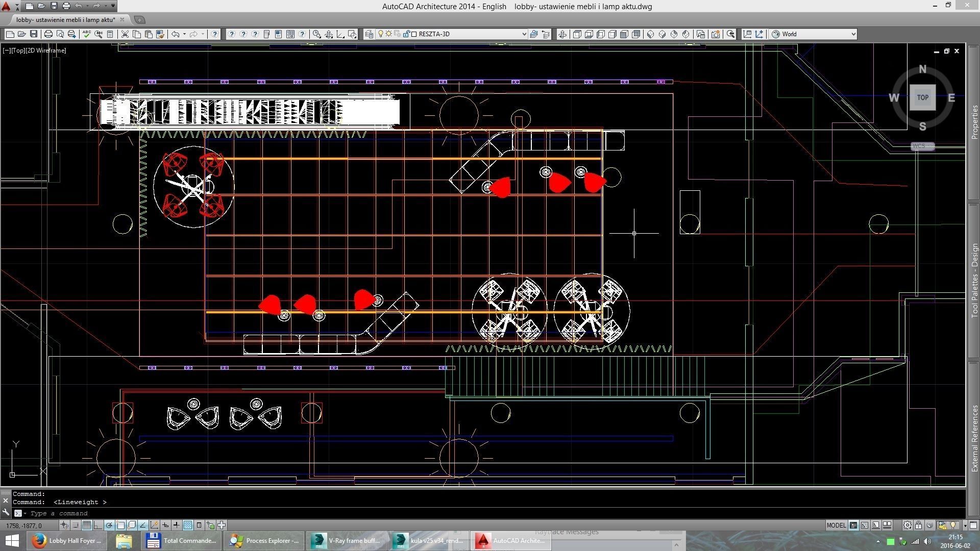The width and height of the screenshot is (980, 551).
Task: Open the RESZTA-3D layer dropdown
Action: point(524,34)
